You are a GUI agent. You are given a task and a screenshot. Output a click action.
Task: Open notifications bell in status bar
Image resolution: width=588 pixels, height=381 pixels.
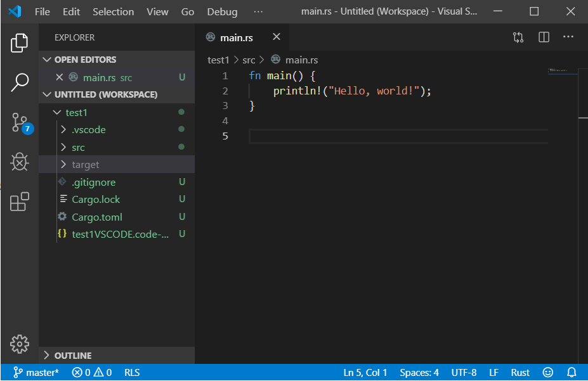point(571,372)
